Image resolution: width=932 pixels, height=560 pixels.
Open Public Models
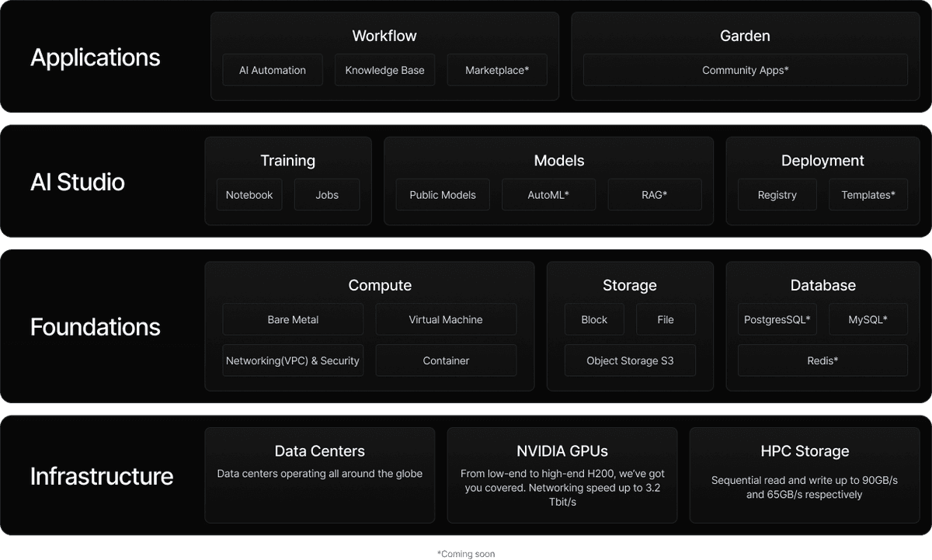click(x=443, y=195)
